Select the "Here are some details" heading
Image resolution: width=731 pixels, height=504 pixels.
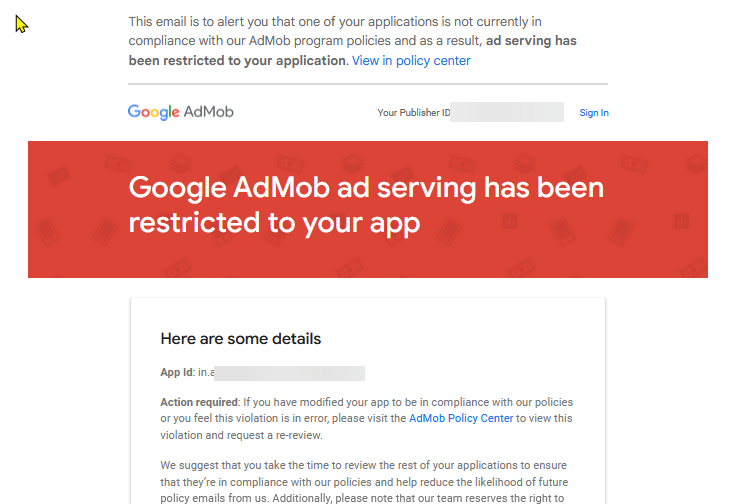pyautogui.click(x=241, y=339)
